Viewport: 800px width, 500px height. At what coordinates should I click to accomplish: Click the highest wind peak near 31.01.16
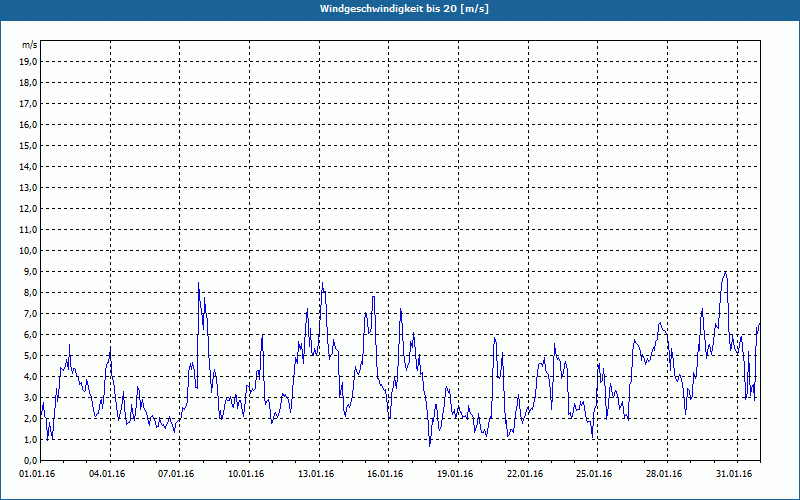point(725,272)
